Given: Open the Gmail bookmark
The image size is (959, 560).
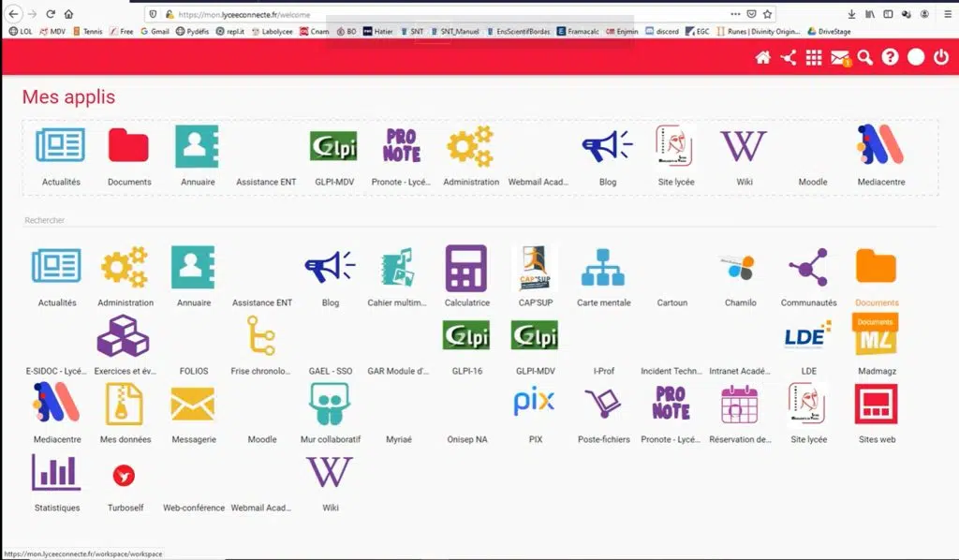Looking at the screenshot, I should click(x=155, y=31).
